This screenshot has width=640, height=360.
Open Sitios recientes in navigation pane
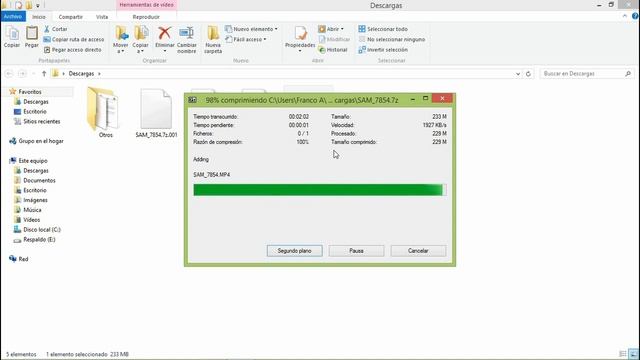pyautogui.click(x=41, y=121)
